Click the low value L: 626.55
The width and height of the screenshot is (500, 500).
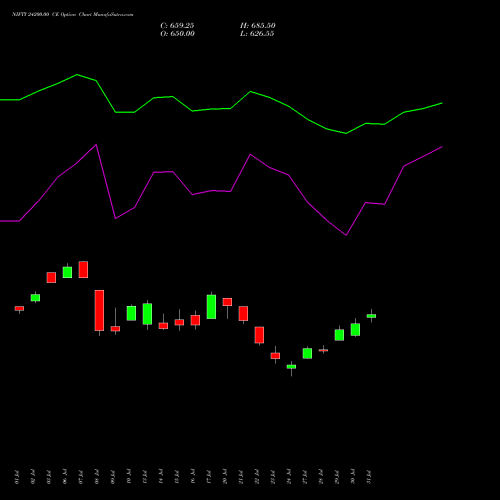pyautogui.click(x=257, y=34)
